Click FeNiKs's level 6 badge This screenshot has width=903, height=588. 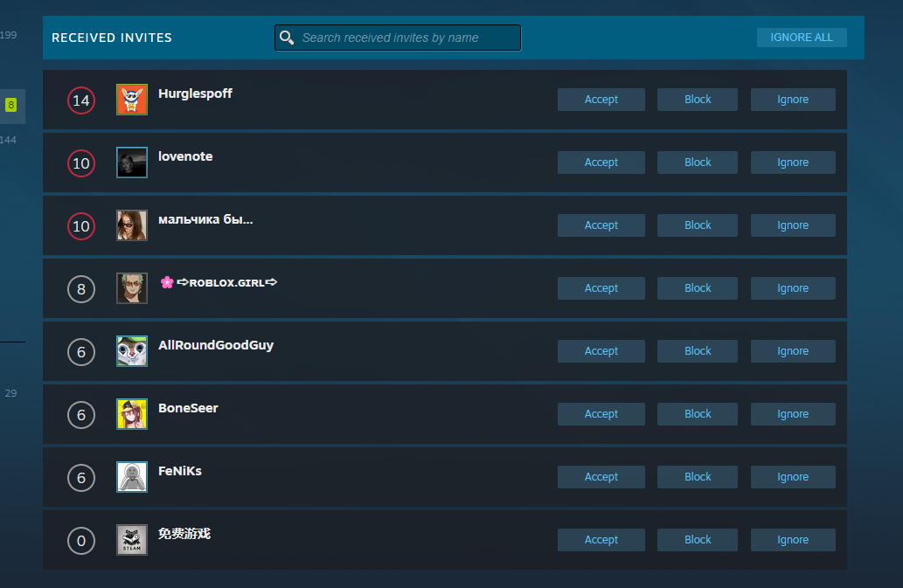point(81,478)
